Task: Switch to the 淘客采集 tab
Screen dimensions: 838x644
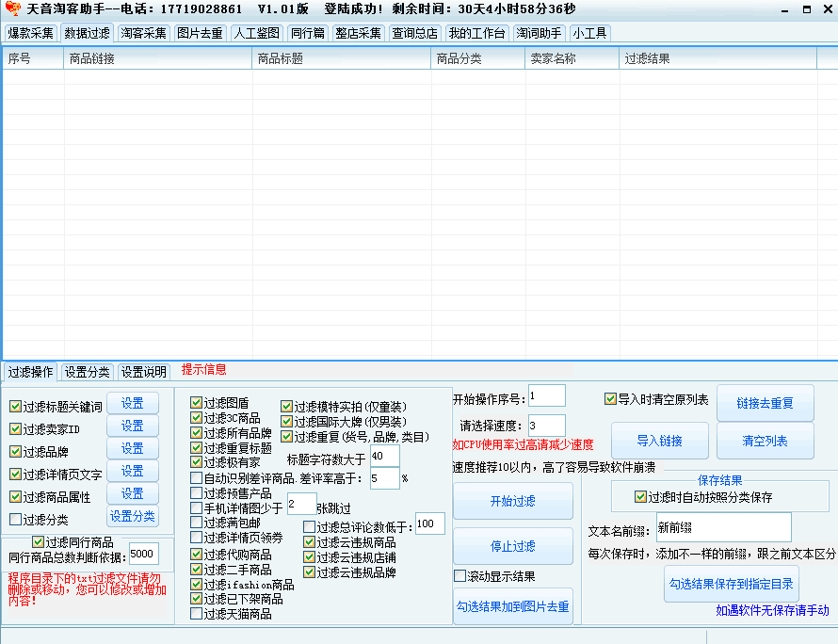Action: [x=143, y=33]
